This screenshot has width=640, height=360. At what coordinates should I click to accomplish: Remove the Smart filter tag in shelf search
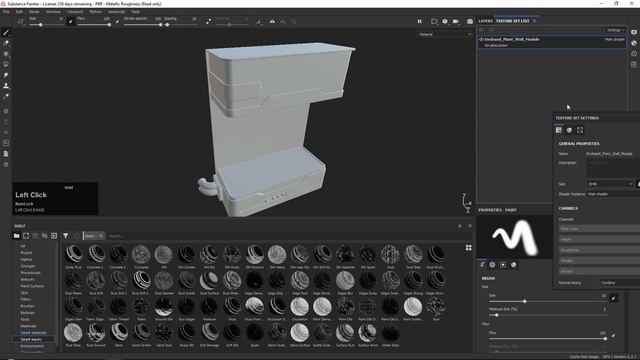point(101,236)
